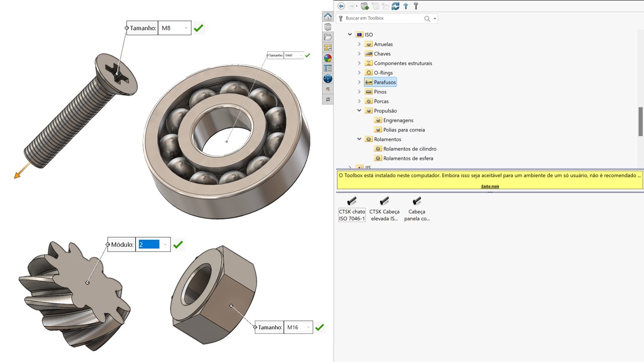Expand the Chaves folder
The image size is (644, 362).
click(359, 54)
